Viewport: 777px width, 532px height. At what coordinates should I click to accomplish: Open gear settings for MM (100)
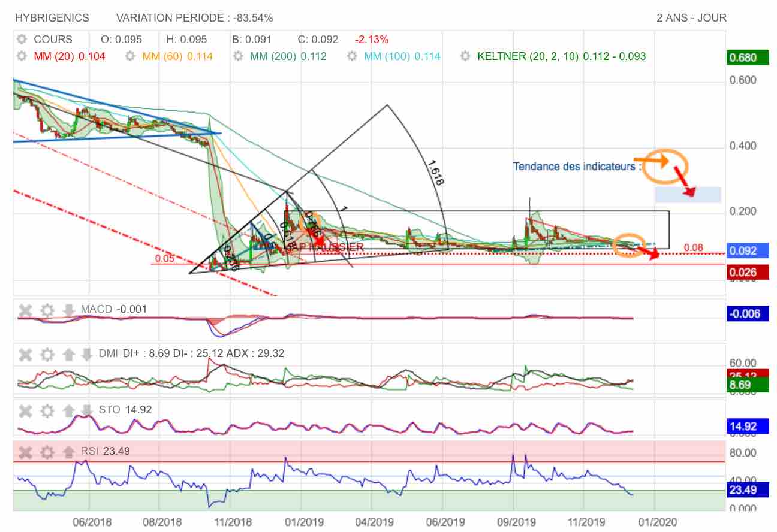[352, 56]
